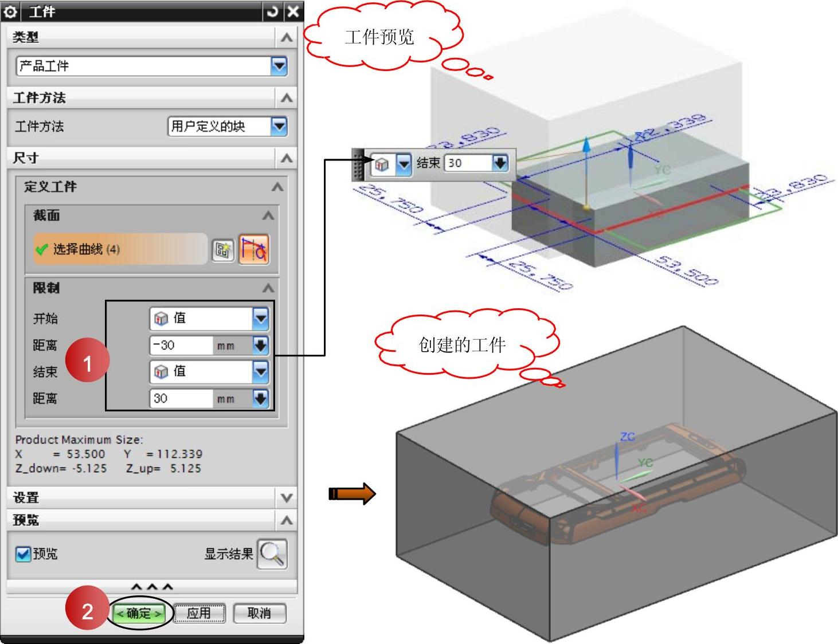Click the 'Y = 112.339' size value
This screenshot has height=644, width=838.
click(163, 454)
